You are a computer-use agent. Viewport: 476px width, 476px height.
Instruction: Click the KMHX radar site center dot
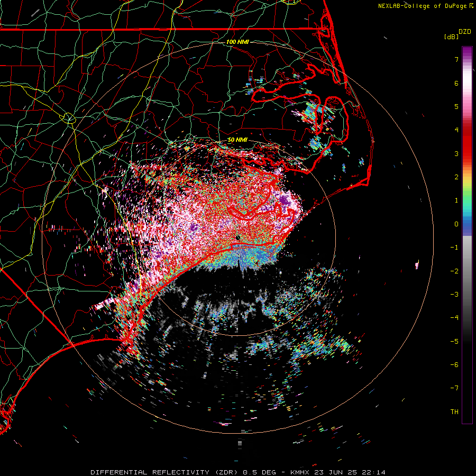238,237
